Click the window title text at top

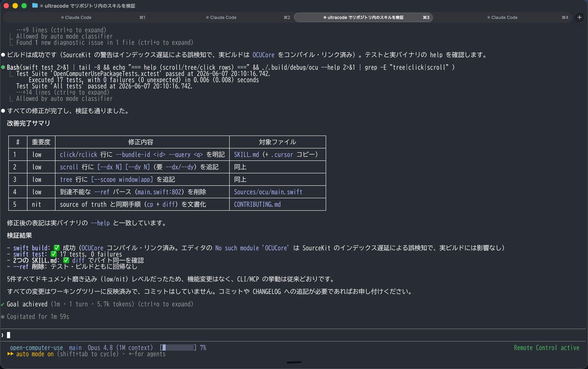pos(88,6)
